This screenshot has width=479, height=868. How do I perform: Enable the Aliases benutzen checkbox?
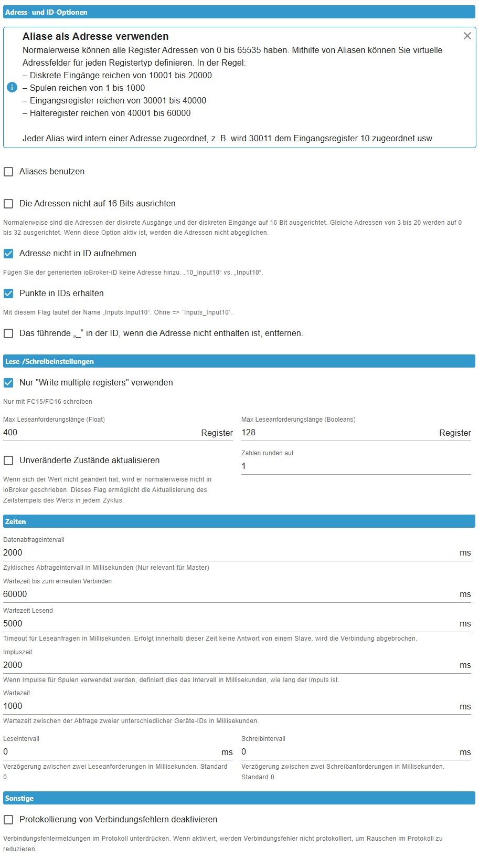8,172
